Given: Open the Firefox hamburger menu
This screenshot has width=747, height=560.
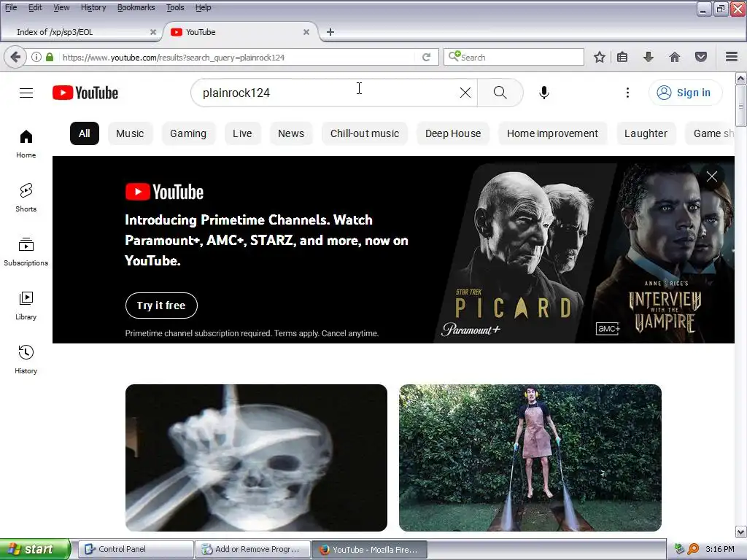Looking at the screenshot, I should click(732, 57).
